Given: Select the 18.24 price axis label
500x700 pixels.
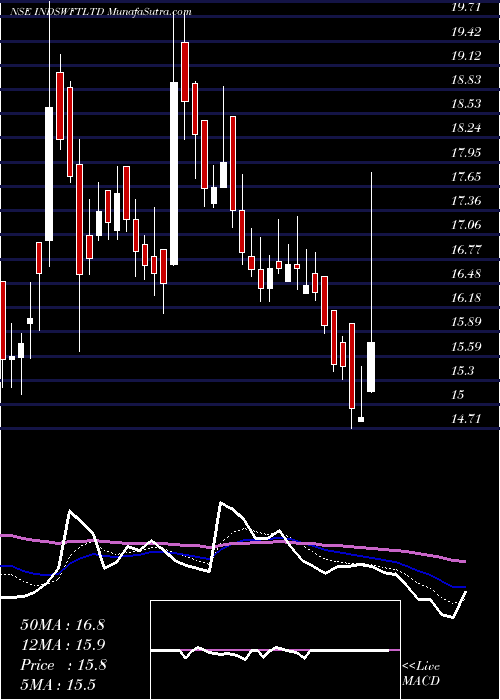Looking at the screenshot, I should [466, 128].
